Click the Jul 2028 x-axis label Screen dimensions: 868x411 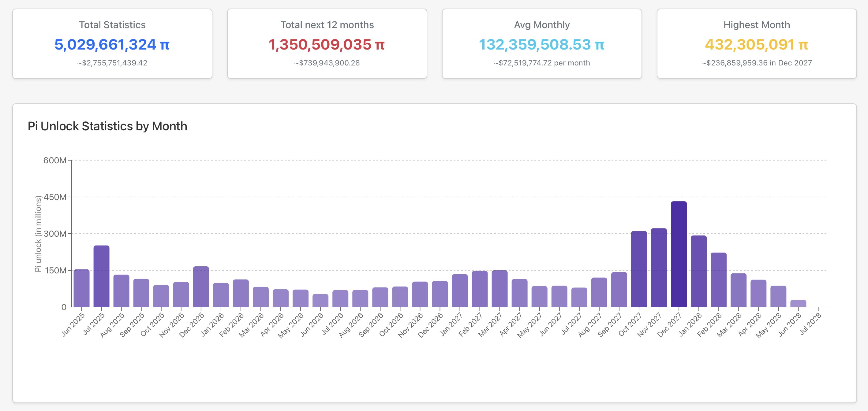click(810, 324)
